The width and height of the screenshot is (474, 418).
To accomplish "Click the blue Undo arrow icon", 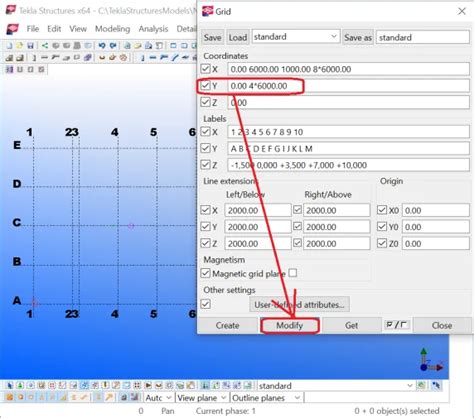I will (x=102, y=46).
